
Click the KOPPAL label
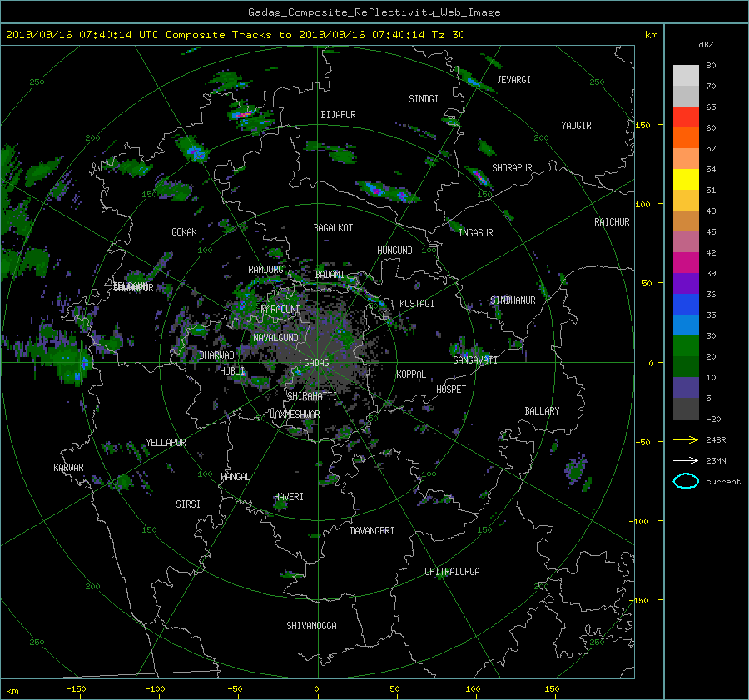tap(411, 375)
